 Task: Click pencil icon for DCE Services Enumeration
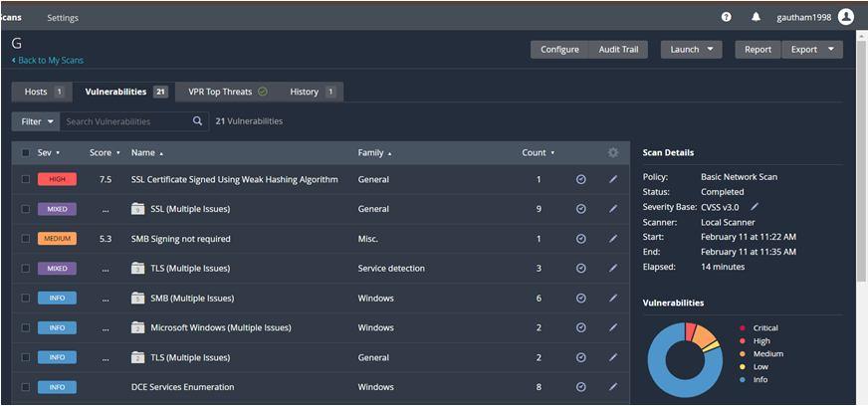[613, 387]
